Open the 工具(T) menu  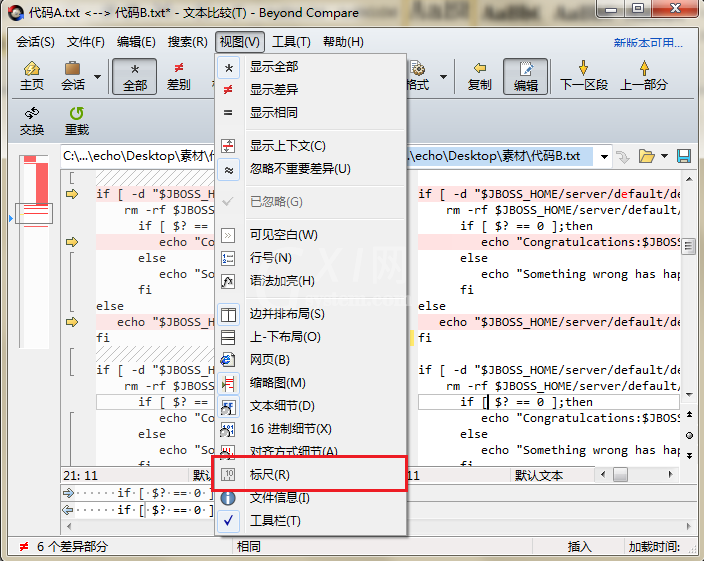291,42
